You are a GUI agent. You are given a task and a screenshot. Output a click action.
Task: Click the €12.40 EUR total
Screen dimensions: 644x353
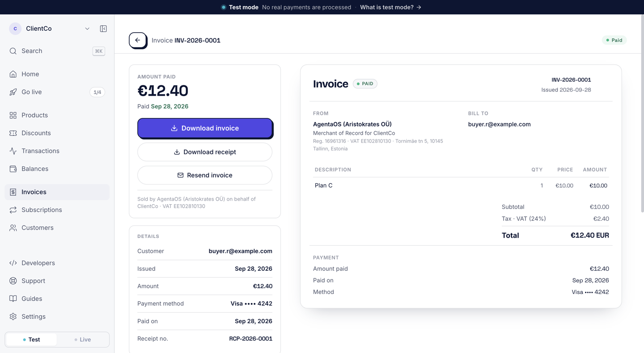589,235
